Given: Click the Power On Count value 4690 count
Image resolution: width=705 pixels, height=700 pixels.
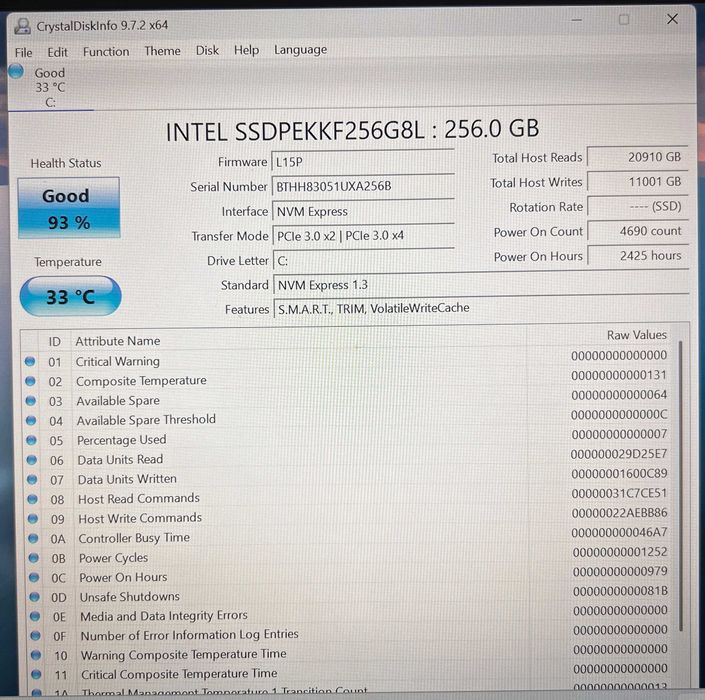Looking at the screenshot, I should [x=638, y=231].
